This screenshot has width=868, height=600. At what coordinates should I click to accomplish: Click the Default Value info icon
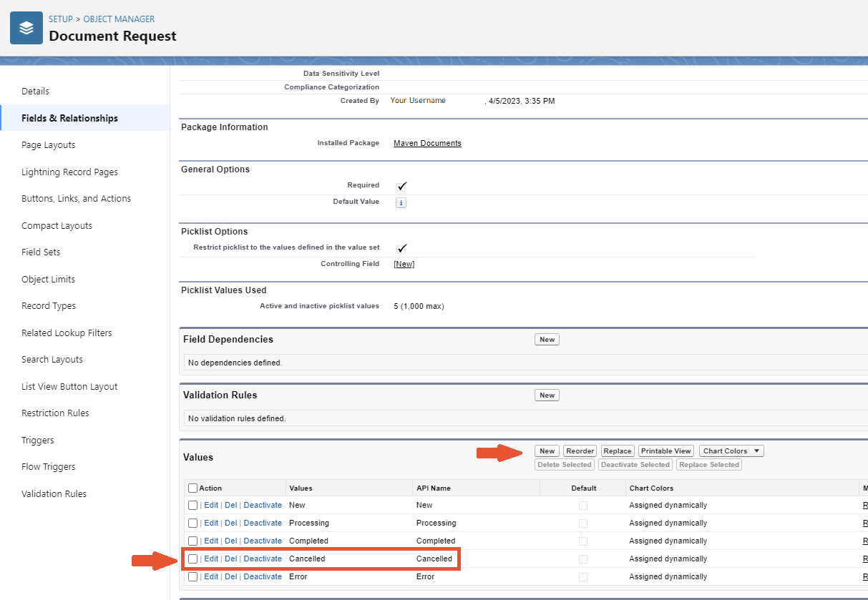401,203
